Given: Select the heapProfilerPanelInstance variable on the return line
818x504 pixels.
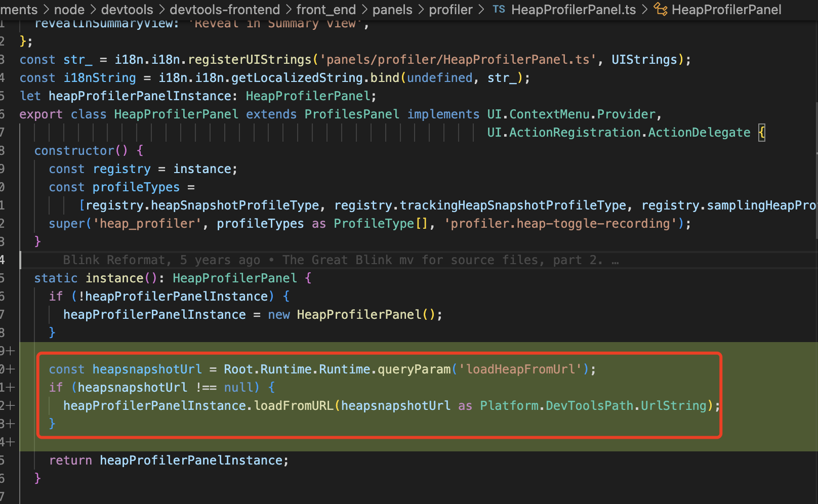Looking at the screenshot, I should 192,460.
